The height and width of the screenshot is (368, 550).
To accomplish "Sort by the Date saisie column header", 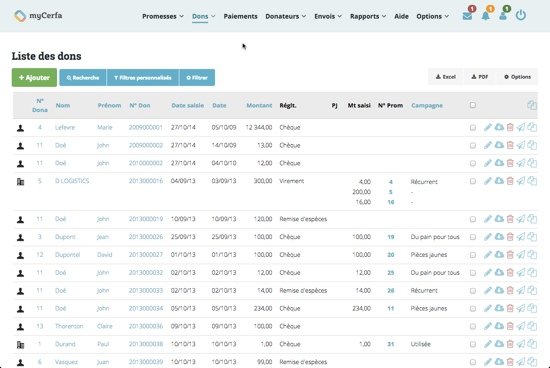I will pos(187,105).
